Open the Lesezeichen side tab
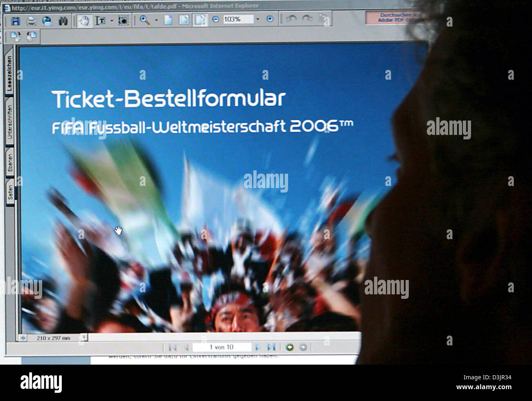Viewport: 532px width, 401px height. [9, 74]
